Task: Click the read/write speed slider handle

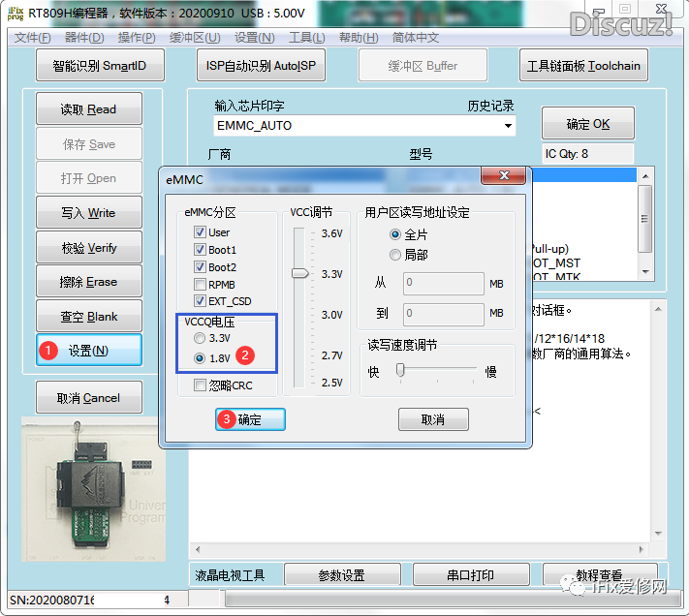Action: tap(399, 370)
